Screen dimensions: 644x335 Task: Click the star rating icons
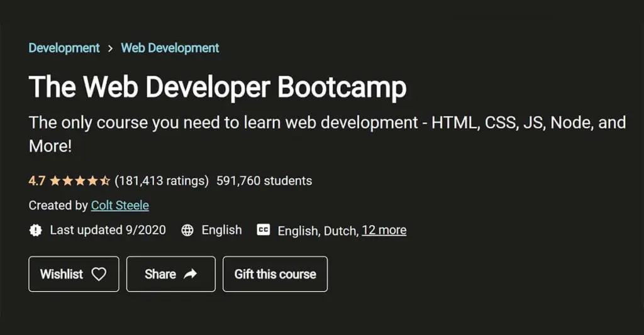click(80, 180)
